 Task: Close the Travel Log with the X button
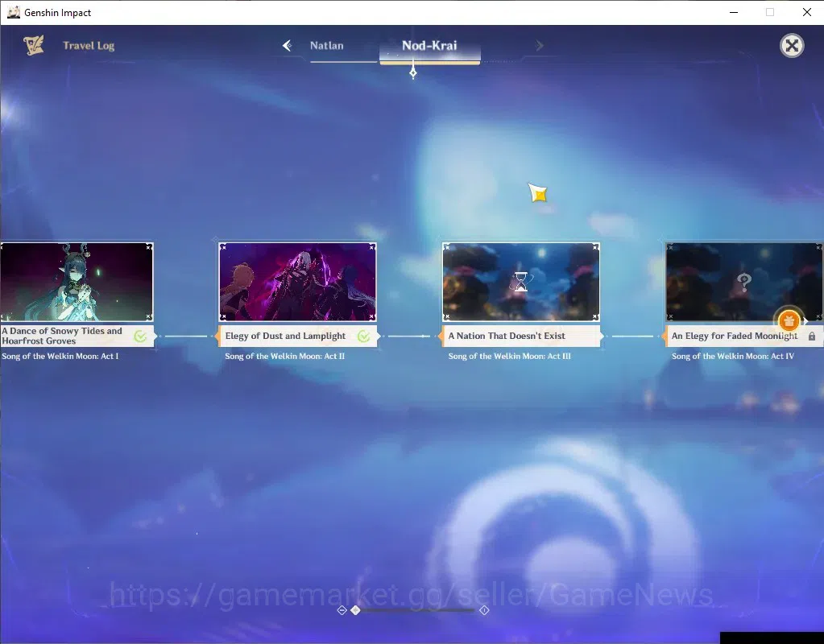792,46
